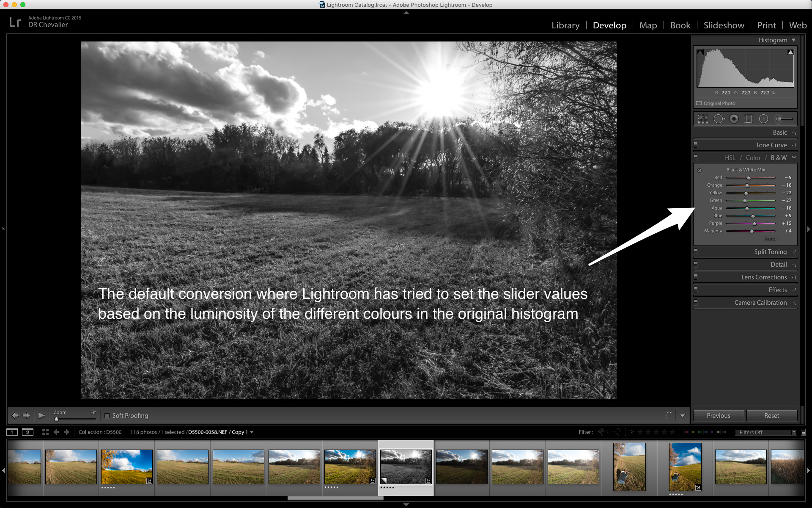Switch to the Library module
Screen dimensions: 812x508
point(565,25)
